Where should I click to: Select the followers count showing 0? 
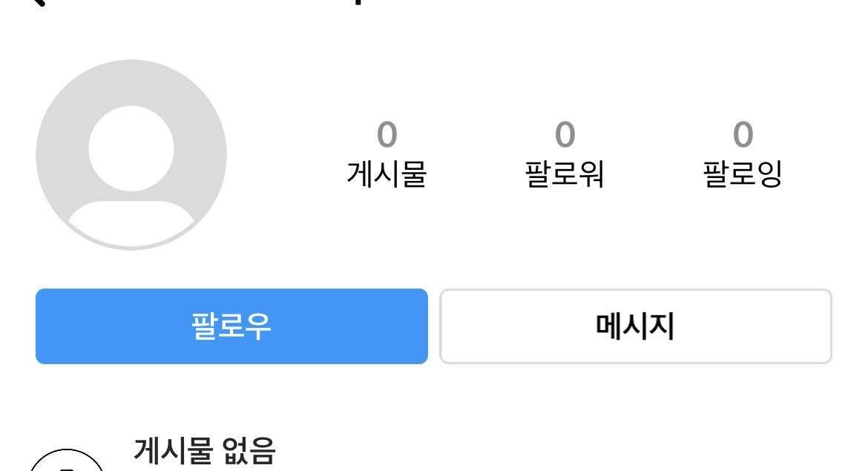565,134
